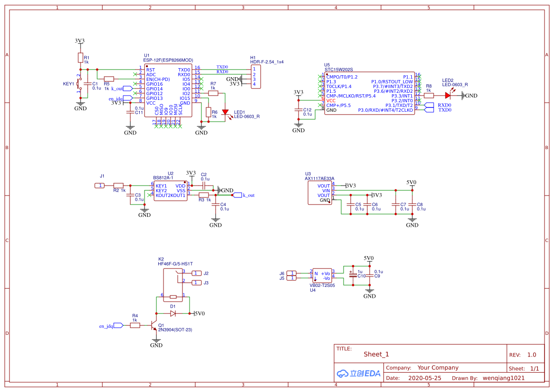Select capacitor C4 below R3
Image resolution: width=554 pixels, height=392 pixels.
[216, 205]
